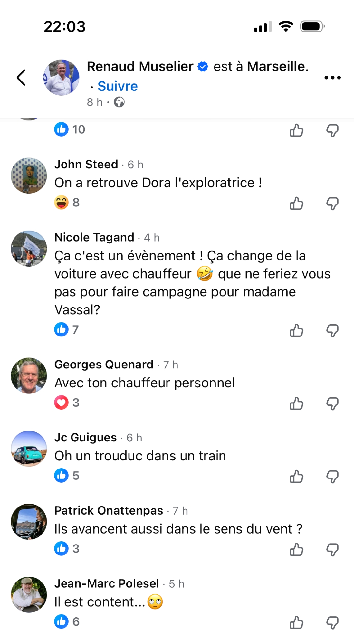
Task: Dislike John Steed's Dora comment
Action: coord(332,204)
